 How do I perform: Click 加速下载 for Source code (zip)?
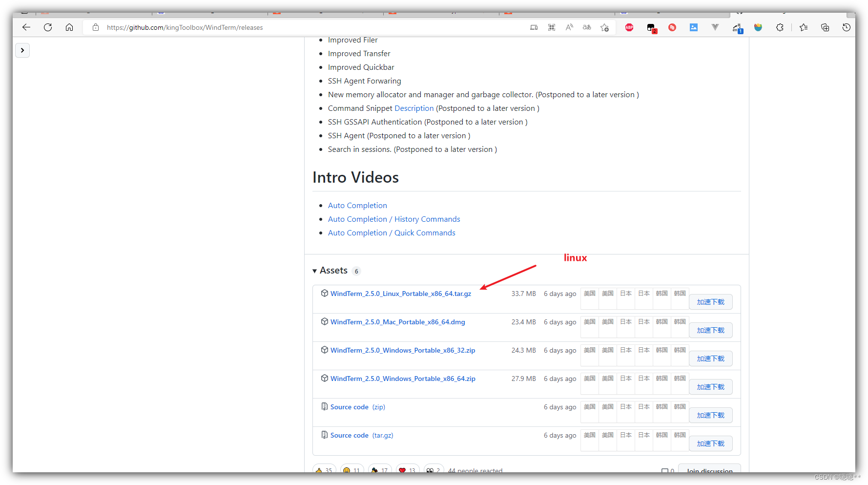point(711,415)
